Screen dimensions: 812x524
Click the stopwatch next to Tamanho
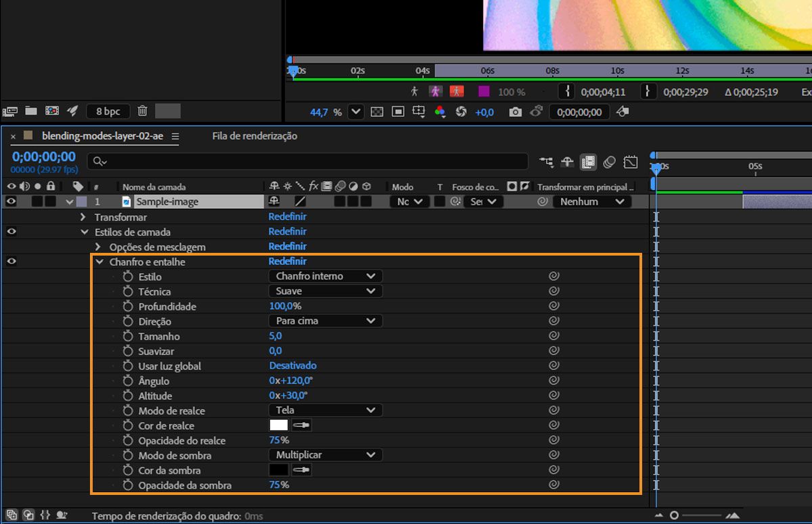tap(128, 336)
